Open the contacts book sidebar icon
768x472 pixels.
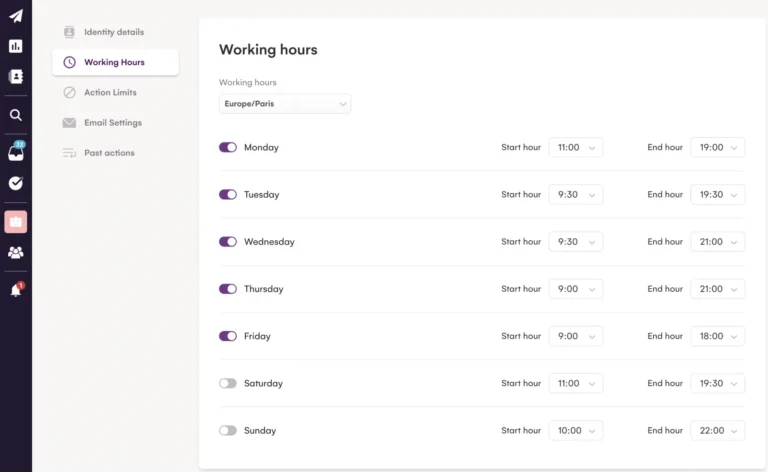coord(16,76)
